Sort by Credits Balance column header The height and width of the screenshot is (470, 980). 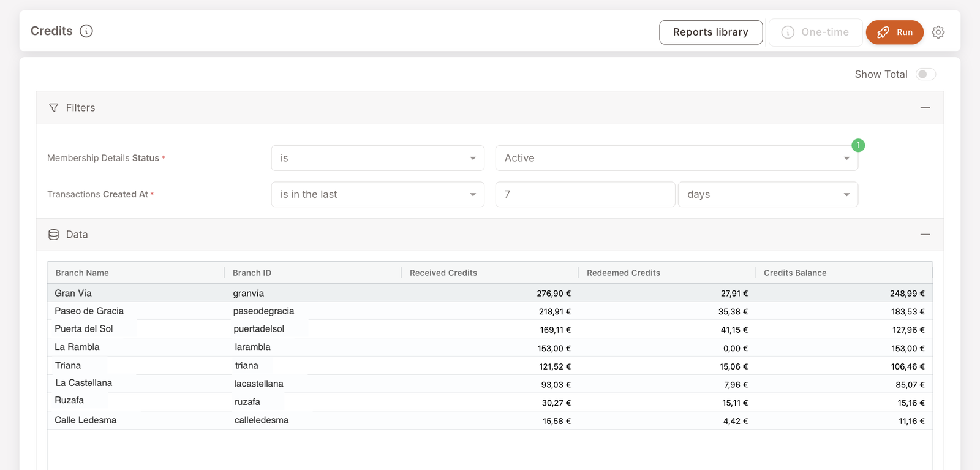[x=795, y=273]
